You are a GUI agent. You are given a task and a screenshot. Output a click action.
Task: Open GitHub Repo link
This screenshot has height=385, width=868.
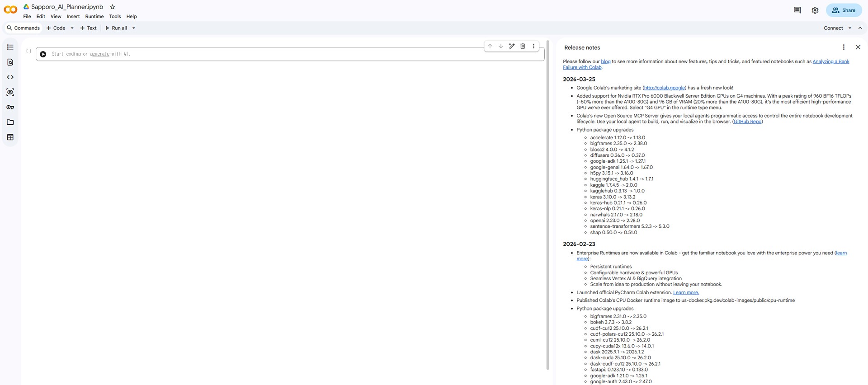(x=747, y=122)
